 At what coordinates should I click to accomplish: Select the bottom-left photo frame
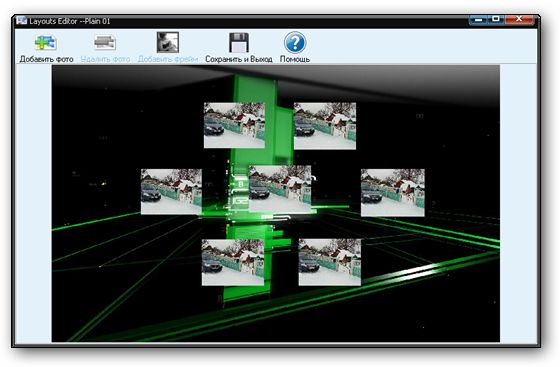coord(233,262)
